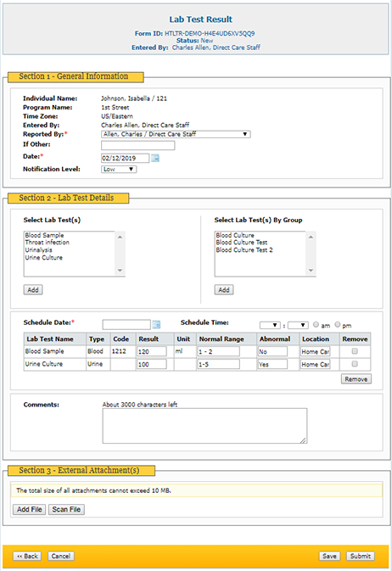Viewport: 392px width, 571px height.
Task: Click the Result field for Urine Culture
Action: coord(152,364)
